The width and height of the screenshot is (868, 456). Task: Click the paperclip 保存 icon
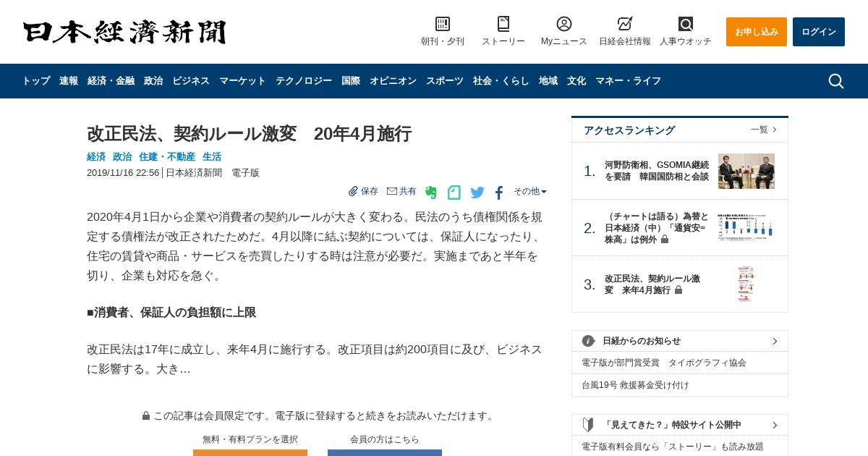(x=353, y=191)
